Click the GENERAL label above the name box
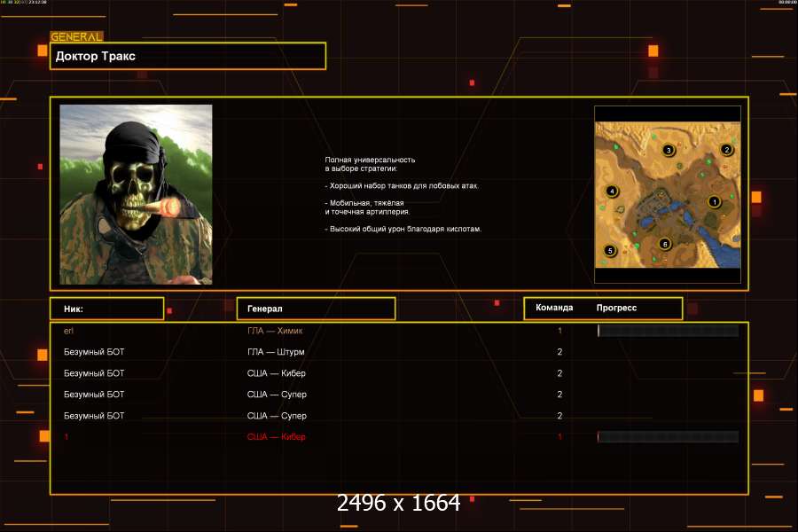Image resolution: width=798 pixels, height=532 pixels. point(76,36)
